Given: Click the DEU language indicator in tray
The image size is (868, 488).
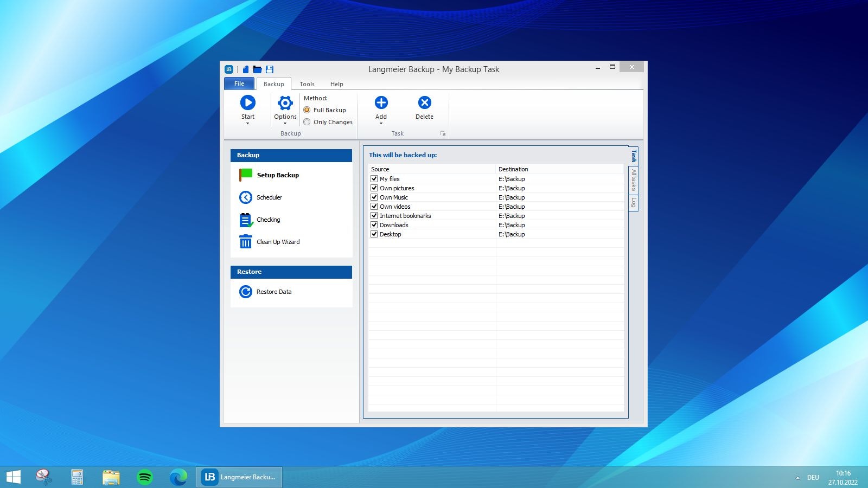Looking at the screenshot, I should click(813, 478).
